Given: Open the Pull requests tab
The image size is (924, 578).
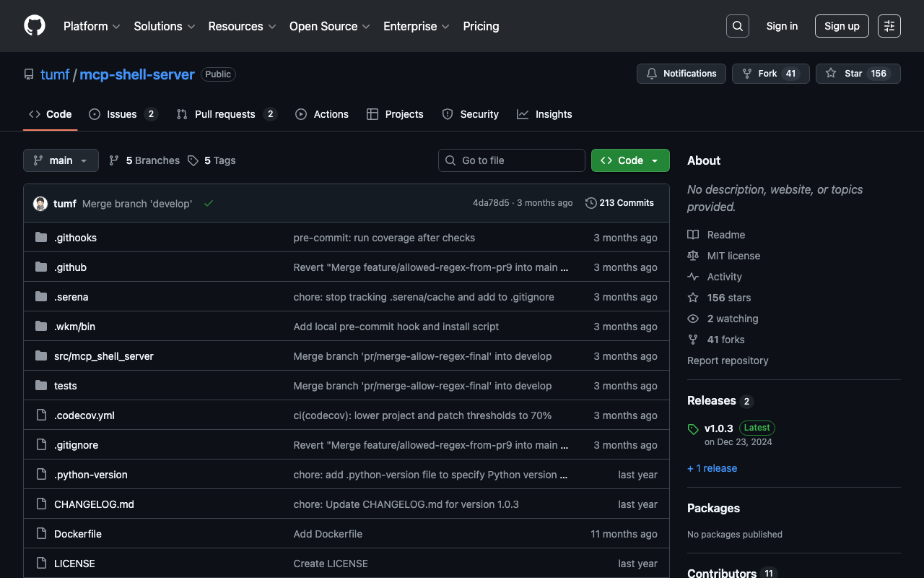Looking at the screenshot, I should point(225,114).
